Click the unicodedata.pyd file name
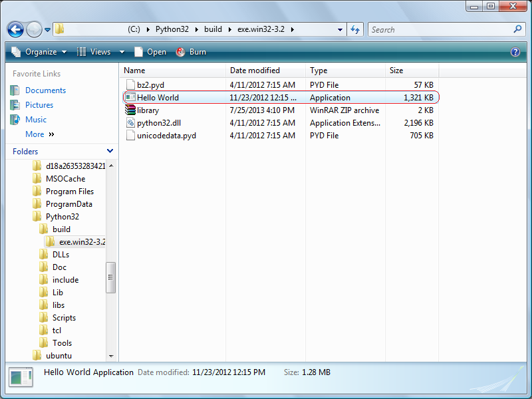Image resolution: width=532 pixels, height=399 pixels. point(167,136)
